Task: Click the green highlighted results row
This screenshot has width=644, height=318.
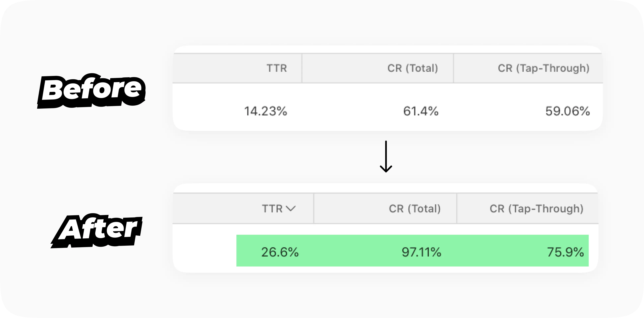Action: pos(350,251)
